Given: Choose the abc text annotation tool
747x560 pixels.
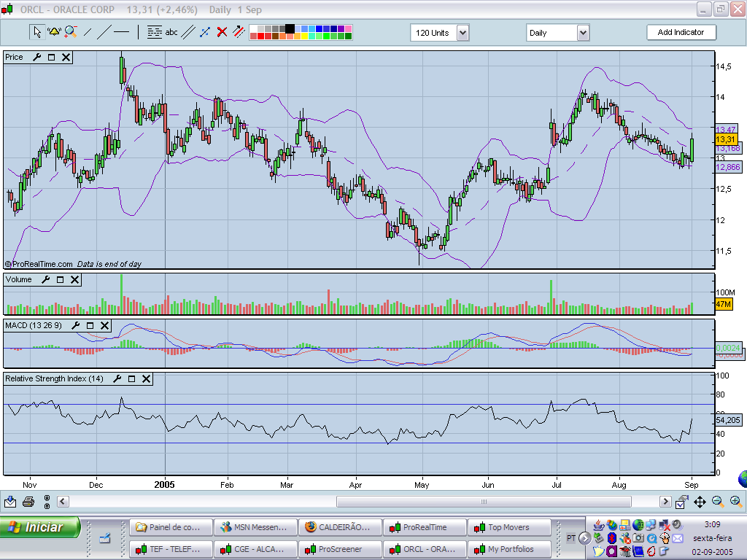Looking at the screenshot, I should 171,32.
